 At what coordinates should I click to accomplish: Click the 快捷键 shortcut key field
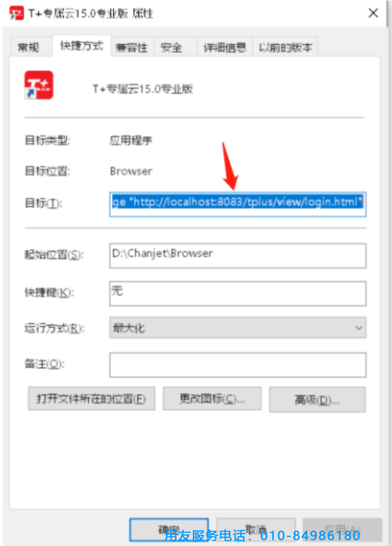click(237, 293)
